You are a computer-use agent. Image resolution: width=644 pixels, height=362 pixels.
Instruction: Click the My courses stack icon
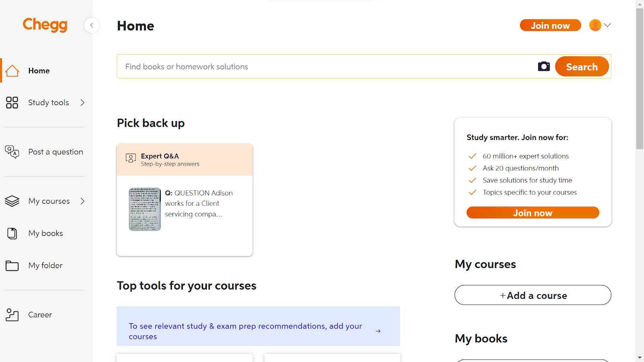[x=12, y=201]
